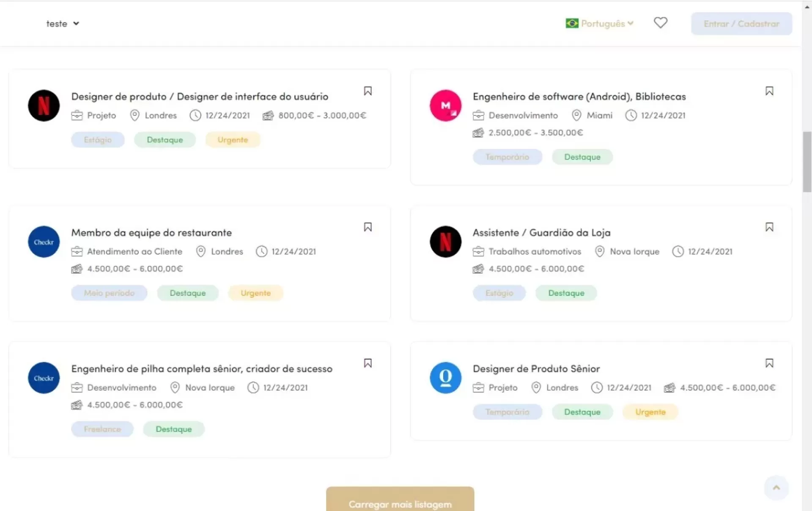The height and width of the screenshot is (511, 812).
Task: Click the page vertical scrollbar thumb
Action: tap(807, 162)
